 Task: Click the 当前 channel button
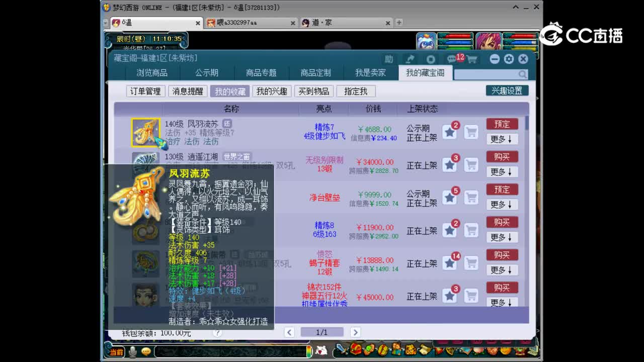tap(116, 352)
